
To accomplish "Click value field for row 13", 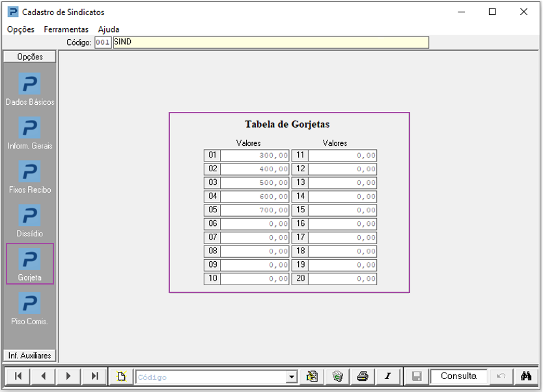I will 342,183.
